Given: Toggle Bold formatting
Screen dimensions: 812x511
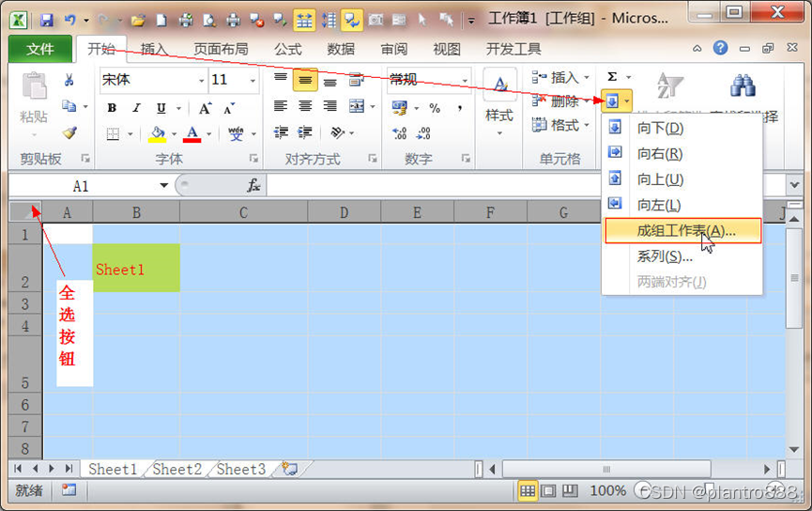Looking at the screenshot, I should [x=112, y=108].
